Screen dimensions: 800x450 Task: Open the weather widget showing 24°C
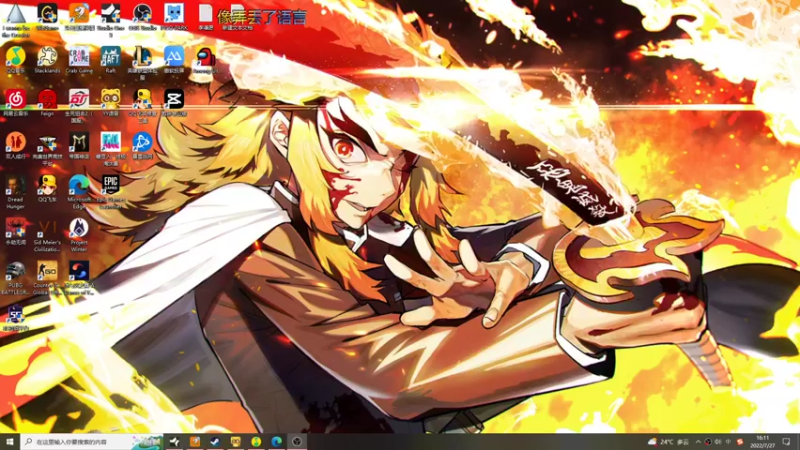click(x=669, y=442)
